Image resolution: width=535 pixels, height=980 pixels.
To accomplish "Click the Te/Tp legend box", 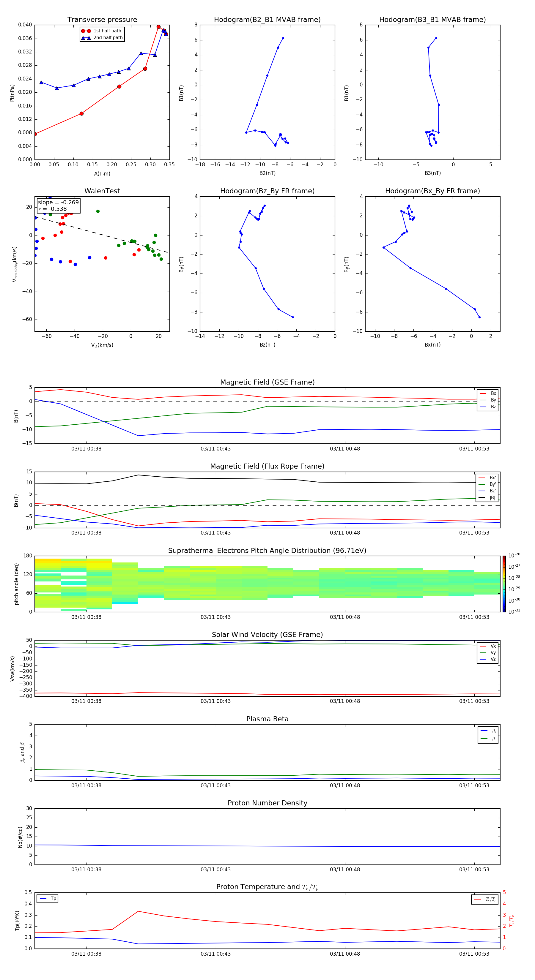I will pos(485,900).
